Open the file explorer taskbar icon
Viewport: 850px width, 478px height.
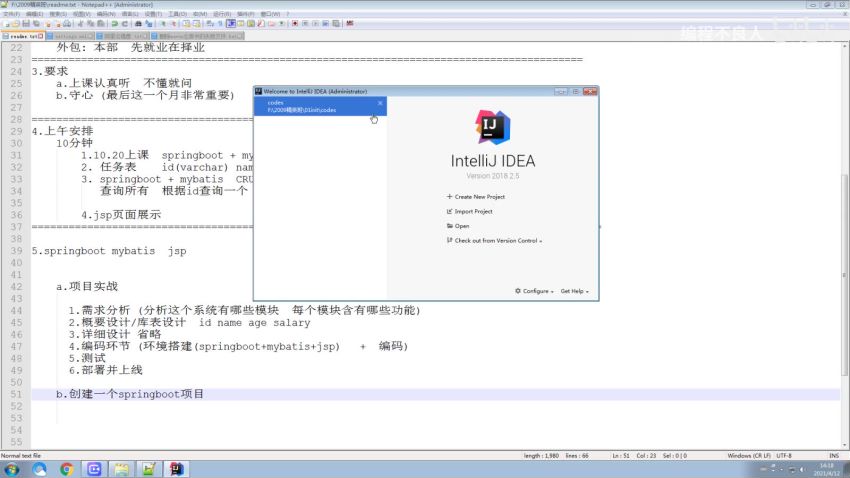pos(121,469)
